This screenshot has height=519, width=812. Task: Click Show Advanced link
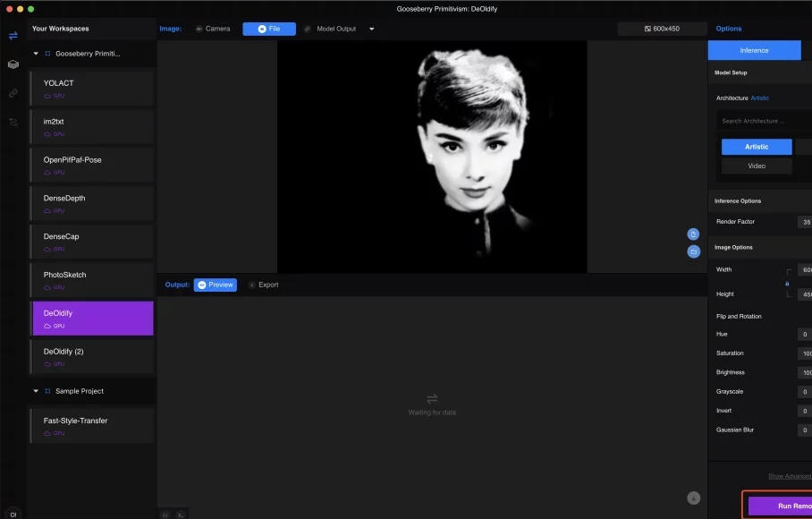(790, 476)
